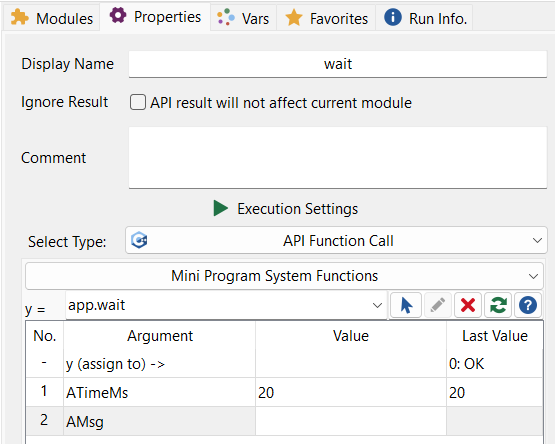Screen dimensions: 555x444
Task: Open the Run Info. tab
Action: click(425, 18)
